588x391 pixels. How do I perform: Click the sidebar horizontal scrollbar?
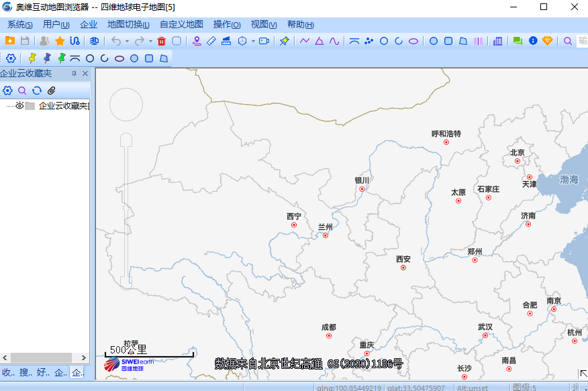(x=41, y=357)
